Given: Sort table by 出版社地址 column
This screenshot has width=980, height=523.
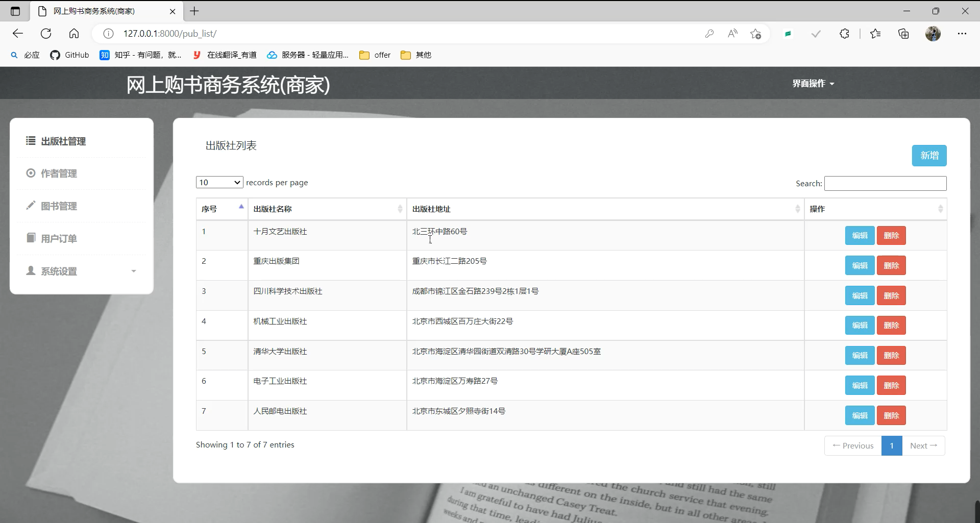Looking at the screenshot, I should point(605,209).
